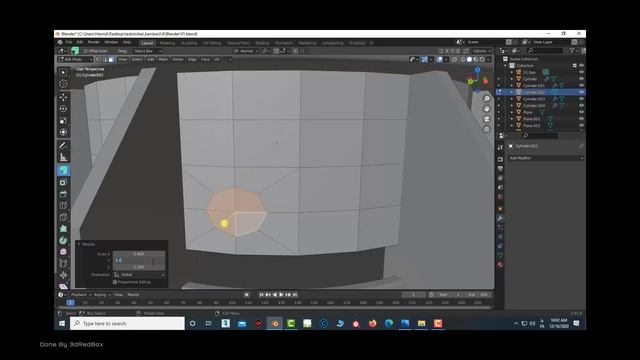Open the Normal orientation dropdown
The height and width of the screenshot is (360, 640).
pos(246,51)
